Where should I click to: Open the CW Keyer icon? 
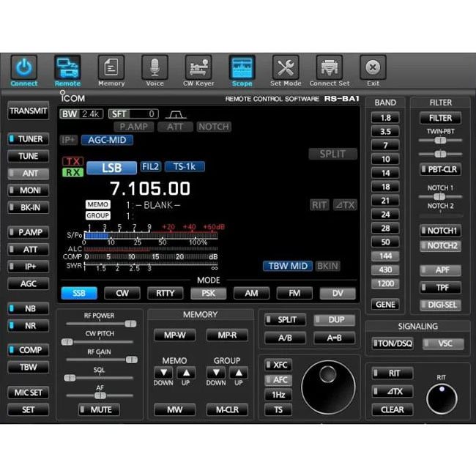click(198, 68)
